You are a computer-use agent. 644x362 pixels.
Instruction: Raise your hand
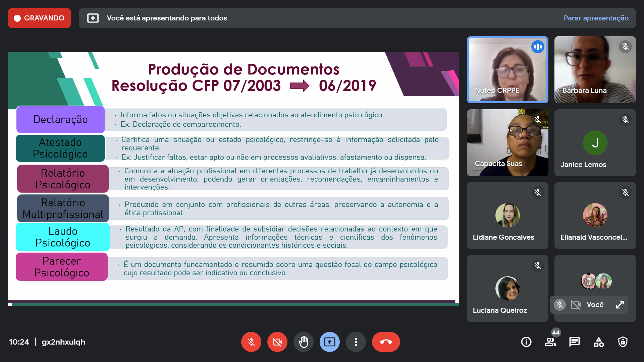click(x=303, y=342)
